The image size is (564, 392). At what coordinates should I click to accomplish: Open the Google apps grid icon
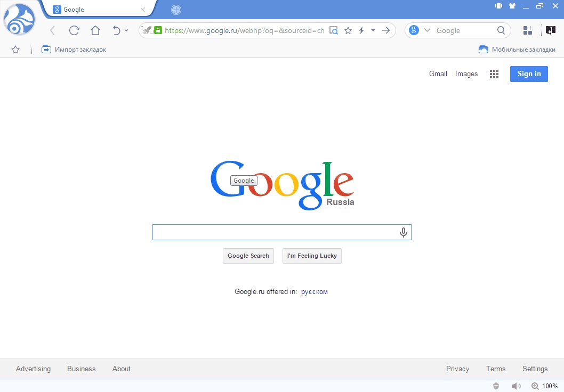coord(494,74)
